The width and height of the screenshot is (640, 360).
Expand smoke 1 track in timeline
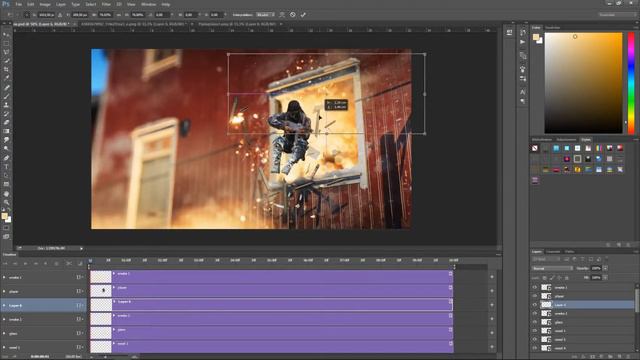tap(4, 278)
